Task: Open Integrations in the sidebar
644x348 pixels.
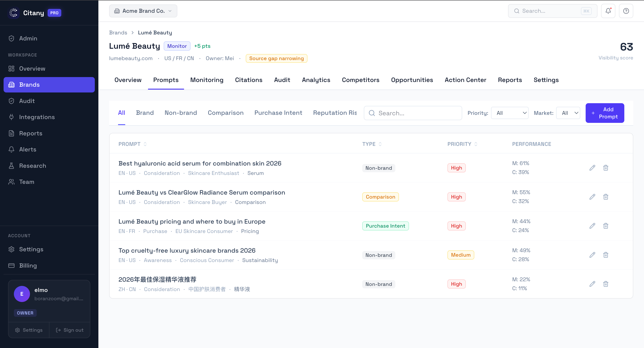Action: coord(37,117)
